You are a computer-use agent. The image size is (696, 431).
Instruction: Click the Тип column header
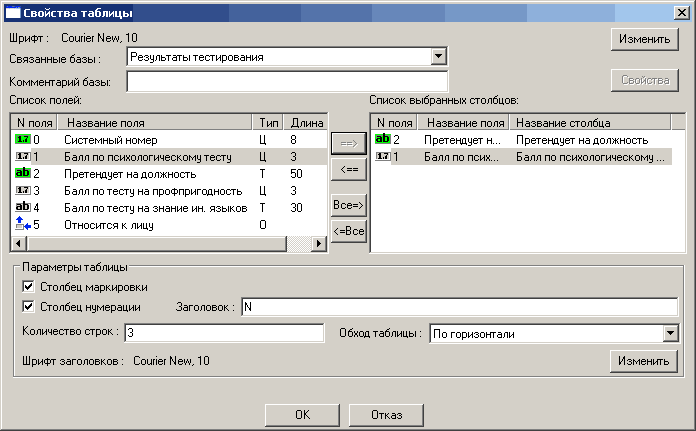(268, 123)
